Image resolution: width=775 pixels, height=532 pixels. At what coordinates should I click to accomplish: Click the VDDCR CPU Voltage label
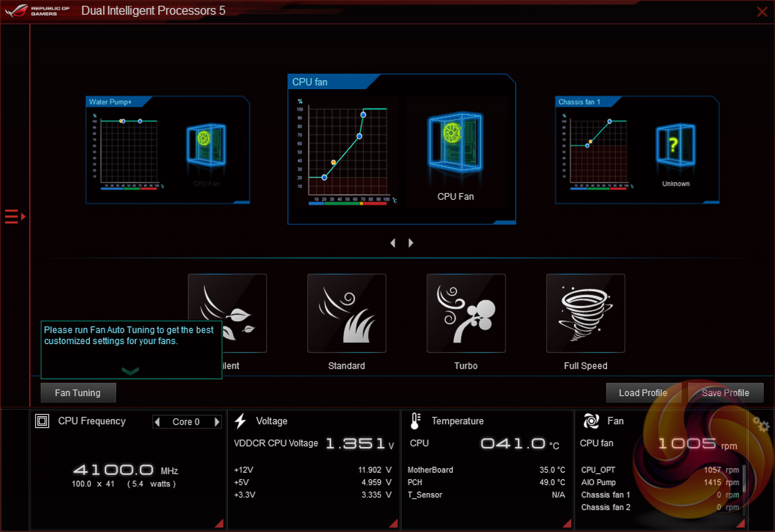pos(276,443)
